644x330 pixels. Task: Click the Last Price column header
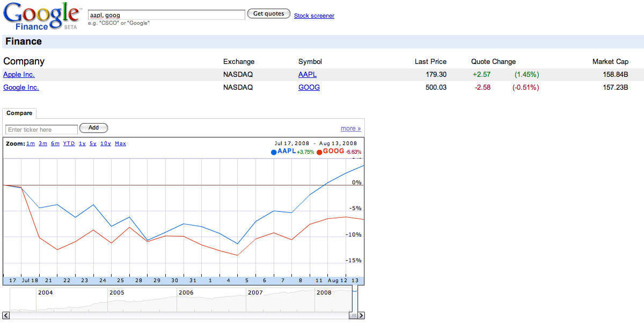pos(430,62)
